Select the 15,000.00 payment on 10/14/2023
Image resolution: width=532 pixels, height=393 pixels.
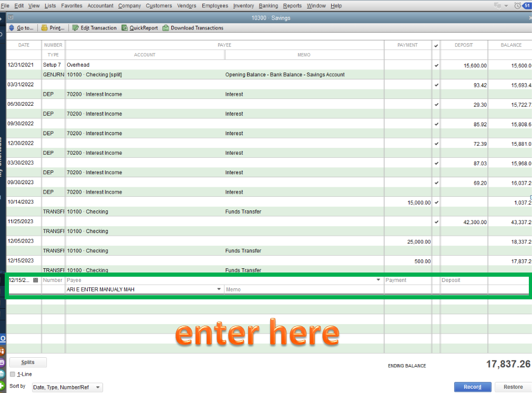tap(418, 203)
